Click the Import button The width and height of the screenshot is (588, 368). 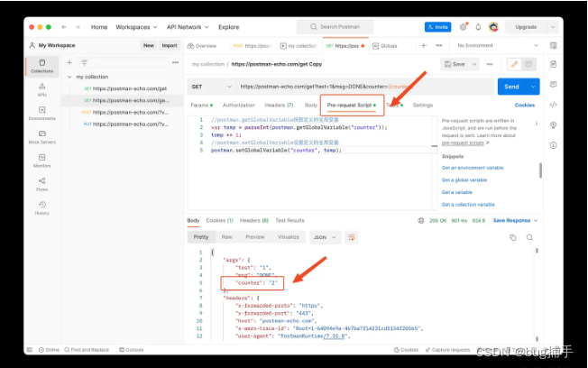pos(170,45)
